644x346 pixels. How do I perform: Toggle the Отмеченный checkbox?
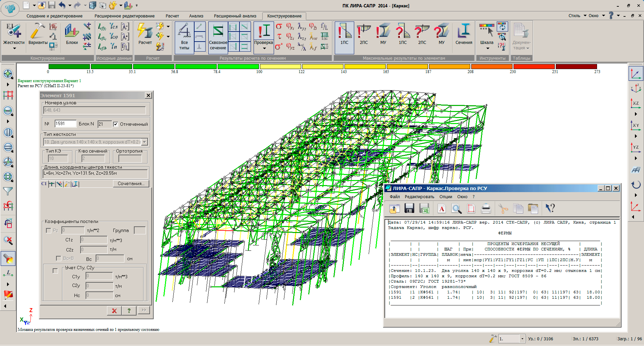[116, 124]
